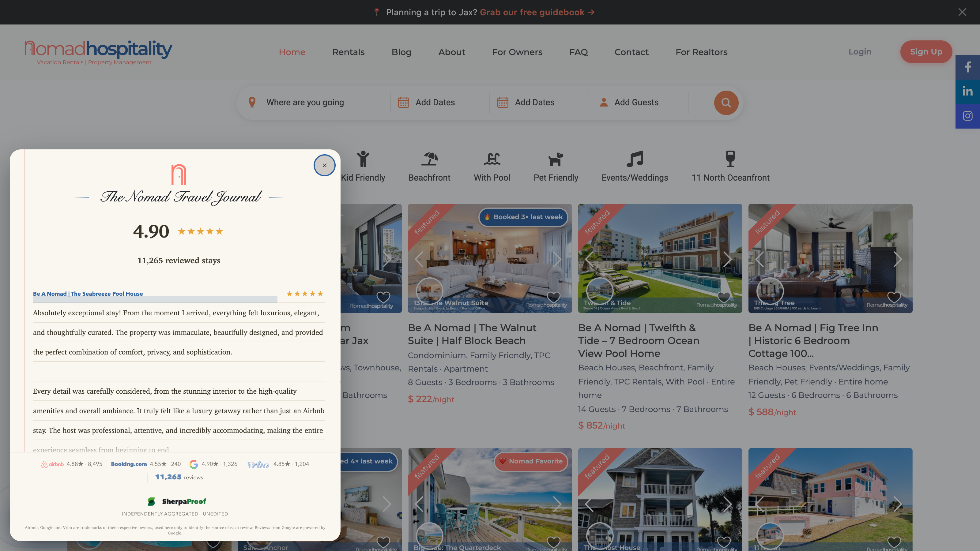Image resolution: width=980 pixels, height=551 pixels.
Task: Open the LinkedIn social link
Action: point(967,92)
